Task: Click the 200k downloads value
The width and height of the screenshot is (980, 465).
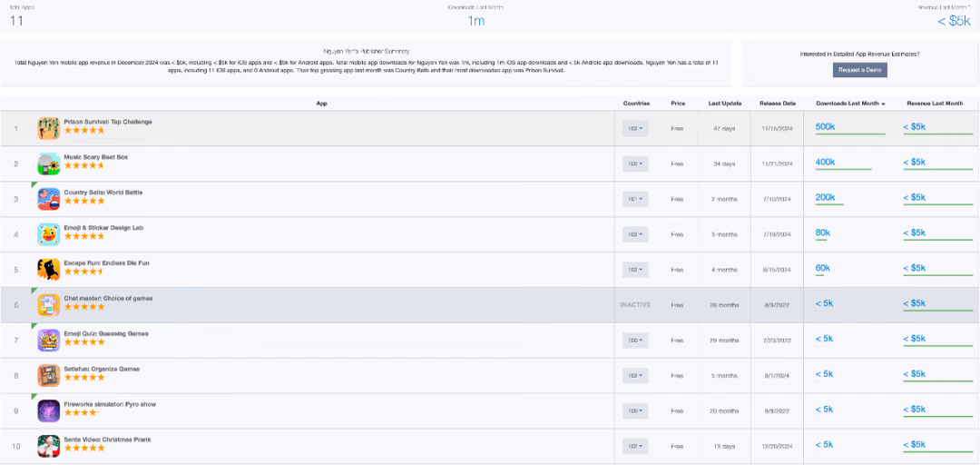Action: pos(825,197)
